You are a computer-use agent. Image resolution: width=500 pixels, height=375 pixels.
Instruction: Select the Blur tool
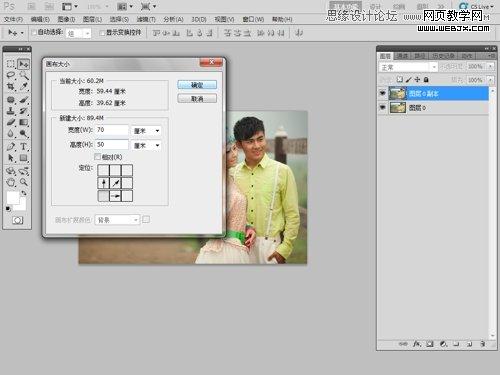pyautogui.click(x=11, y=133)
